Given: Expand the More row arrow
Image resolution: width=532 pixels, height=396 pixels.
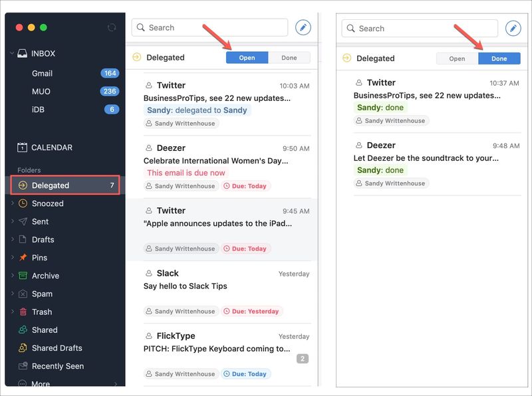Looking at the screenshot, I should (x=116, y=384).
